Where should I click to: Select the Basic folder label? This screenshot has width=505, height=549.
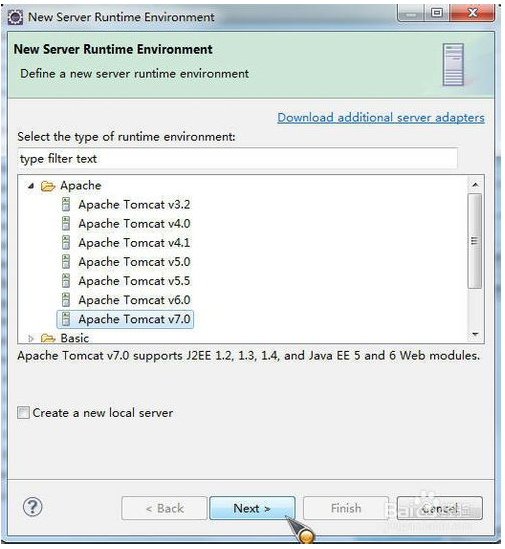pos(75,338)
